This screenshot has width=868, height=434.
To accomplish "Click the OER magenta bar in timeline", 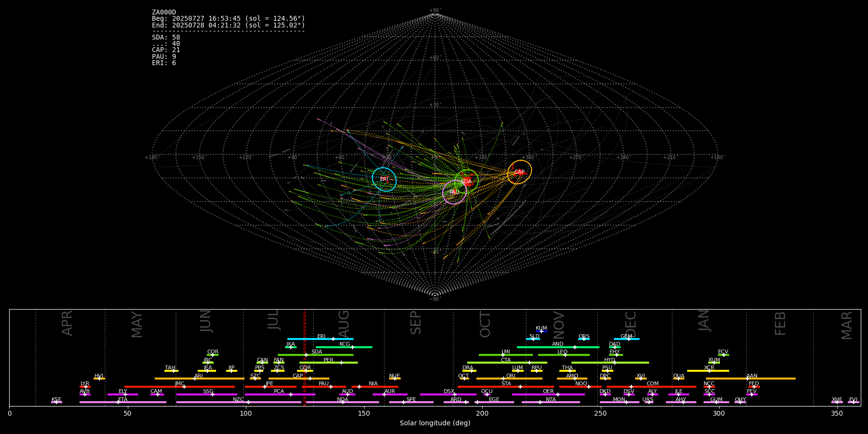I will pyautogui.click(x=548, y=394).
